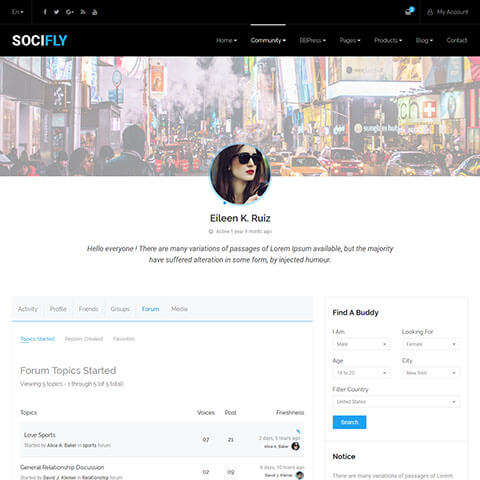Click the Search button

tap(349, 422)
